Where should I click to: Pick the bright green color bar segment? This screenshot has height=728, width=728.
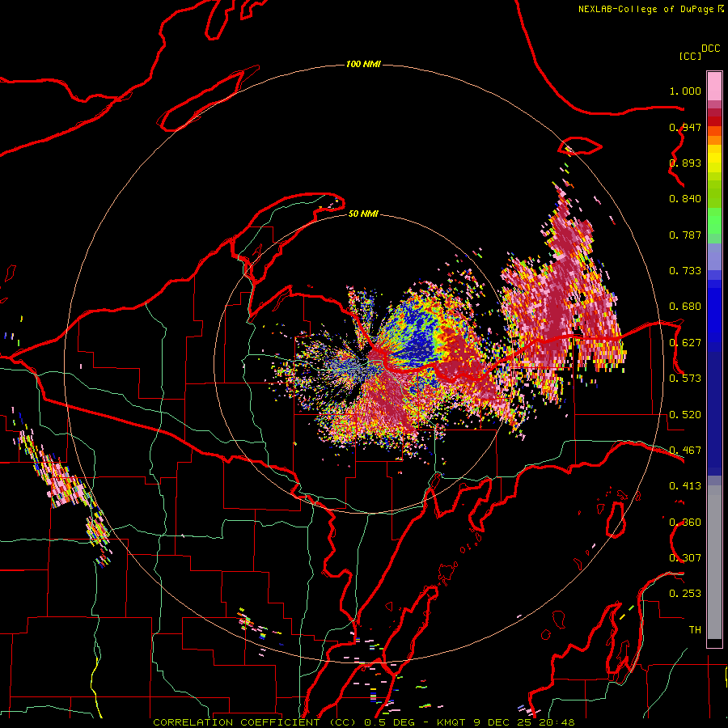tap(714, 221)
